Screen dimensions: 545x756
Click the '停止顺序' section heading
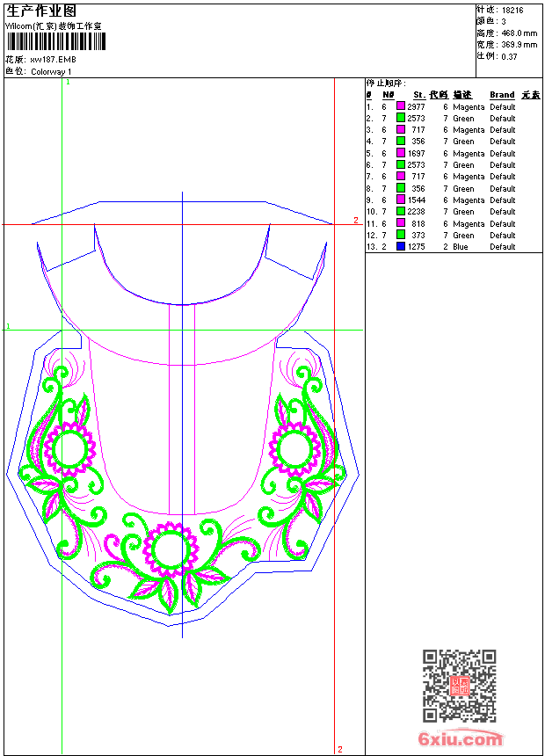pos(386,84)
